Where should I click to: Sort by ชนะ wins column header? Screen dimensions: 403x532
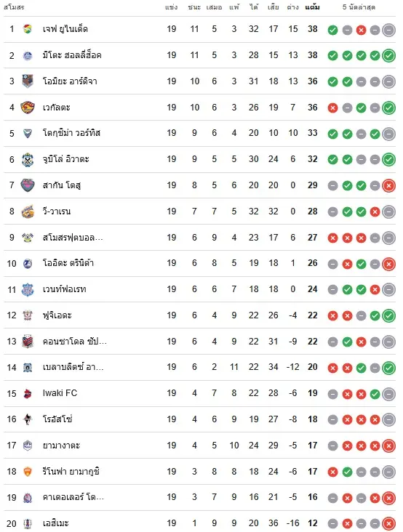pos(194,7)
